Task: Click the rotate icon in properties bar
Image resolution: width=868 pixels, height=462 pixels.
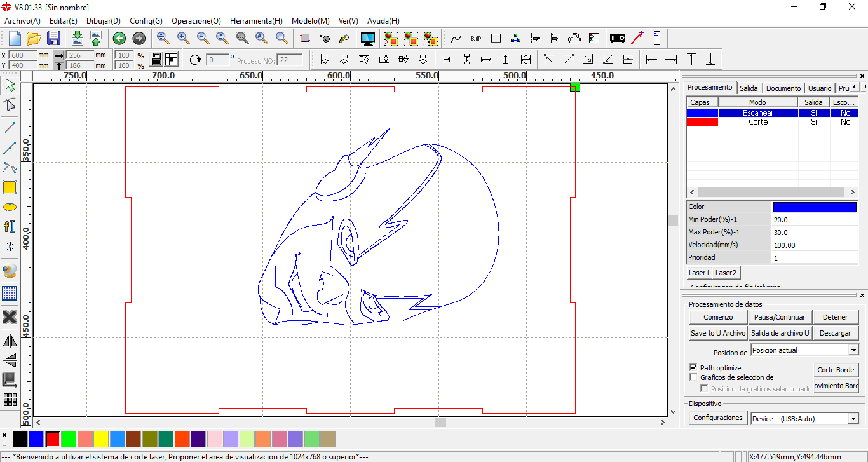Action: (195, 60)
